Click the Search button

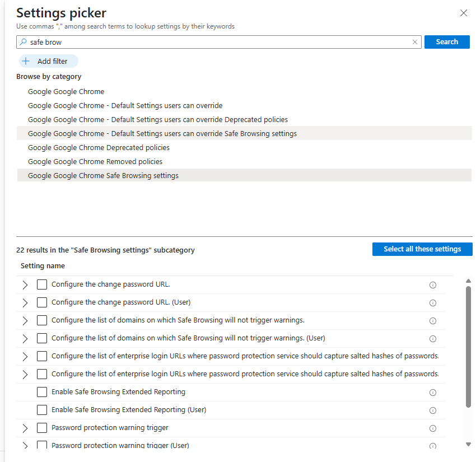[446, 42]
